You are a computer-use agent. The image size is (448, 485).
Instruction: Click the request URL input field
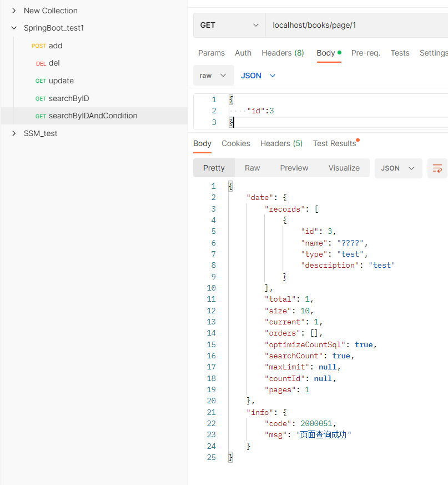point(355,25)
